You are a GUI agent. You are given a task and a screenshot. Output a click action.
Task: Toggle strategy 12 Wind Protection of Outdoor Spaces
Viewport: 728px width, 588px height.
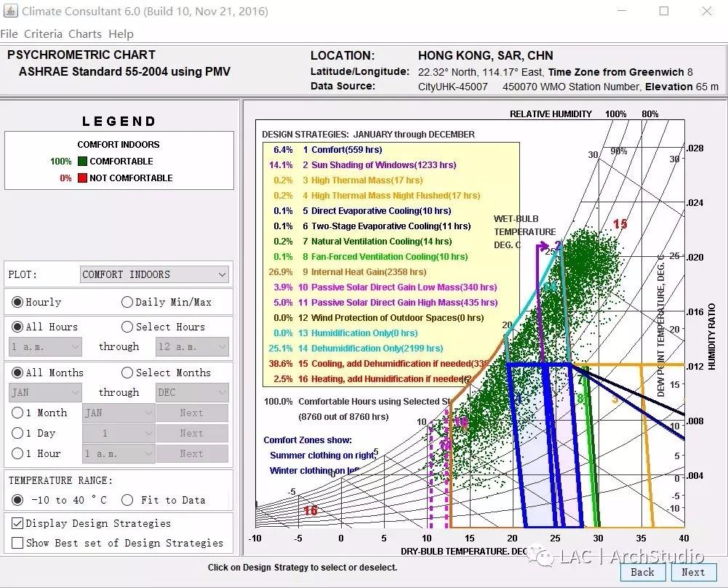[378, 318]
